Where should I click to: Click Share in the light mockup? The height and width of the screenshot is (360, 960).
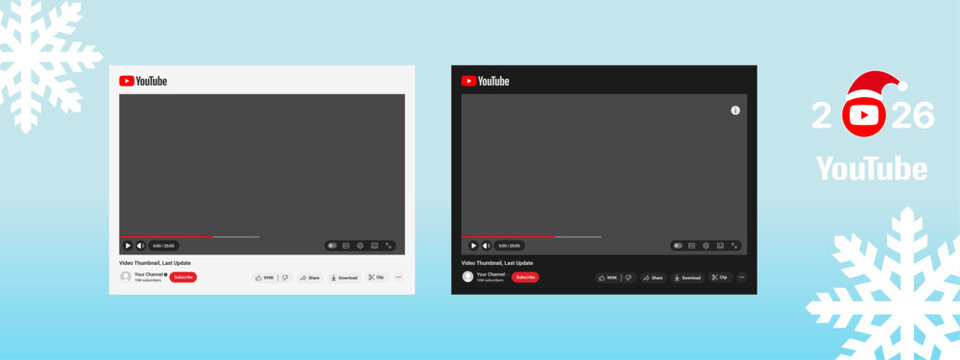pyautogui.click(x=310, y=277)
